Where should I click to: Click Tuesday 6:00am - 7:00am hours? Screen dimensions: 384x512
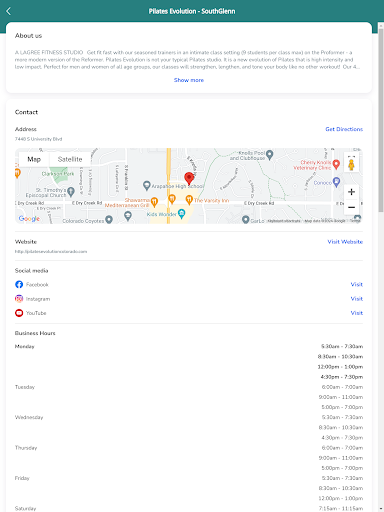342,387
